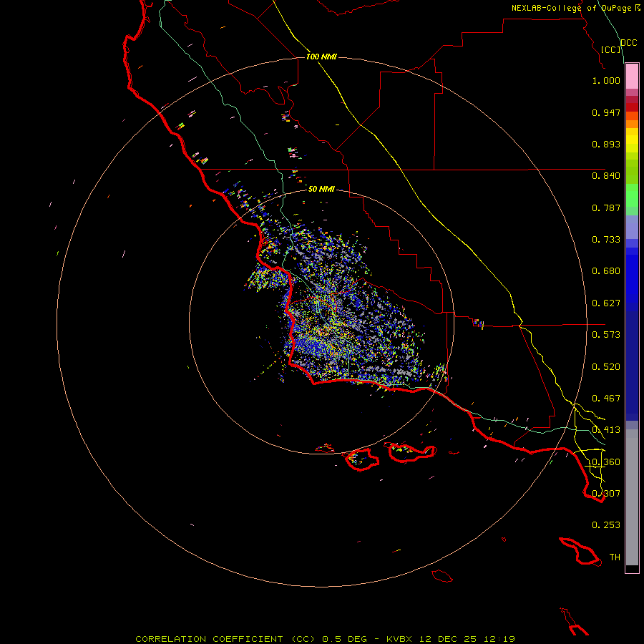Select the 0.627 scale value

606,303
